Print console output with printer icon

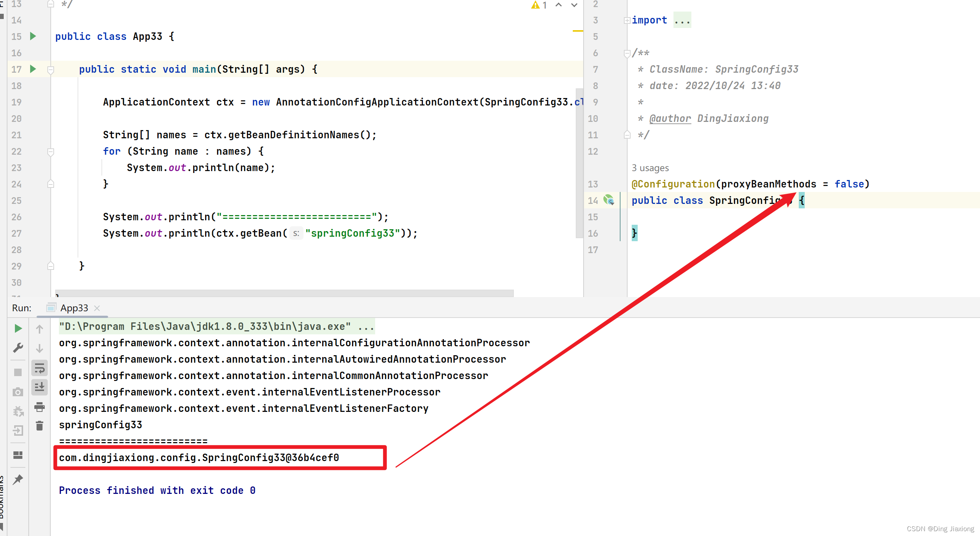click(40, 407)
